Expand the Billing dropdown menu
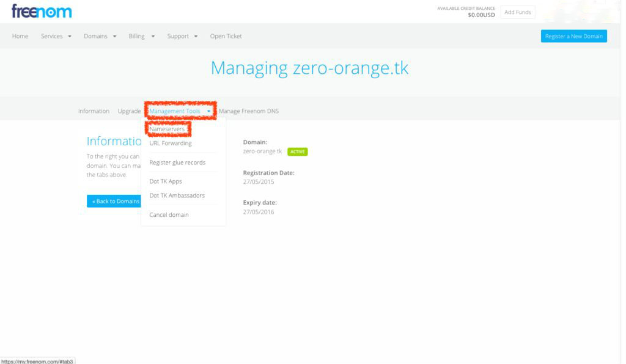The image size is (626, 364). pos(141,36)
